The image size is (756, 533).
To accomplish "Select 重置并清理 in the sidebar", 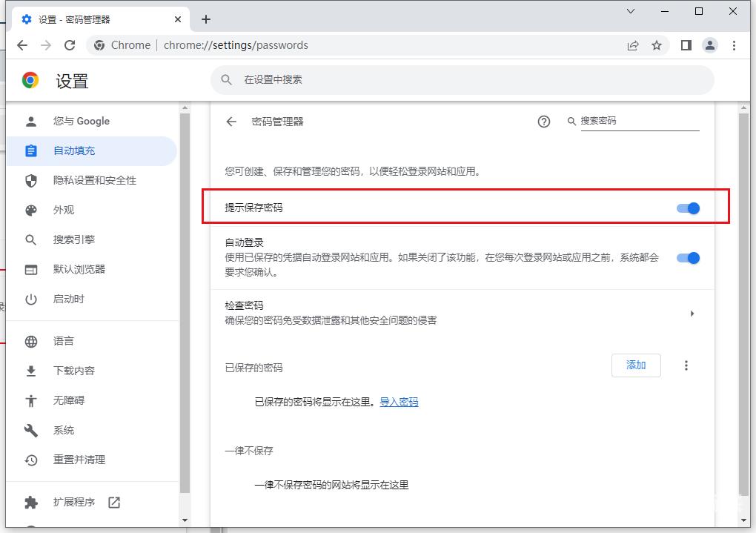I will pos(79,460).
